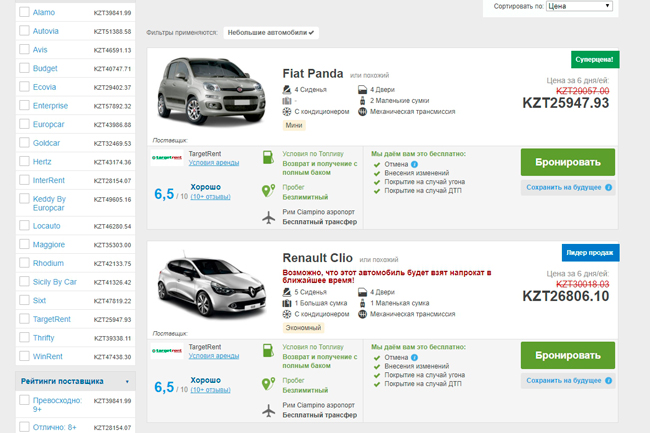The image size is (650, 433).
Task: Open the Сортировать по dropdown
Action: point(579,6)
